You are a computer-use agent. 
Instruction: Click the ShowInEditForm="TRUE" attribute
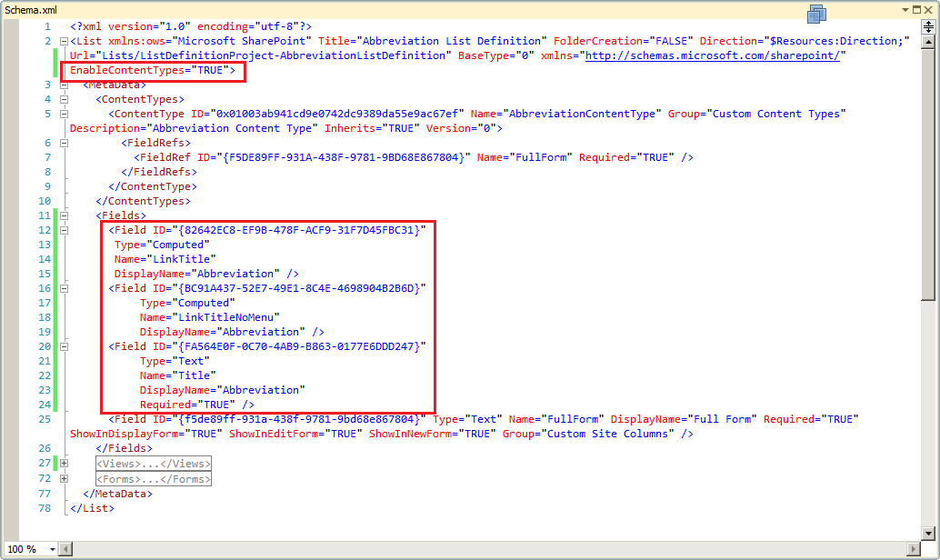tap(295, 434)
